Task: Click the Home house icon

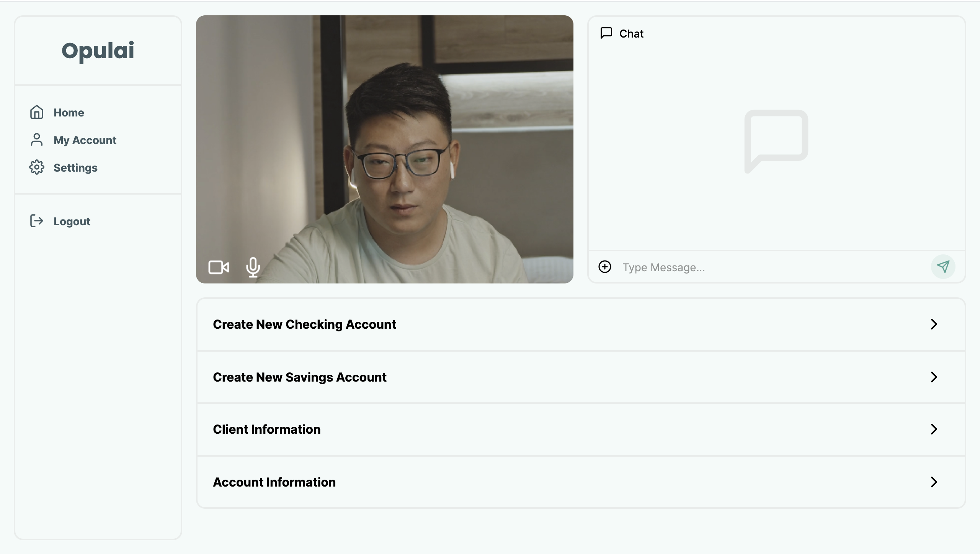Action: pyautogui.click(x=37, y=112)
